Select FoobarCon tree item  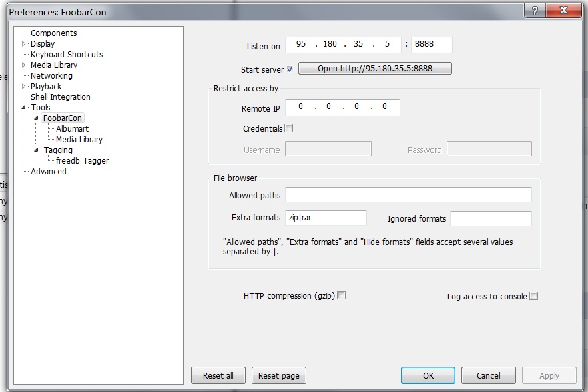62,118
